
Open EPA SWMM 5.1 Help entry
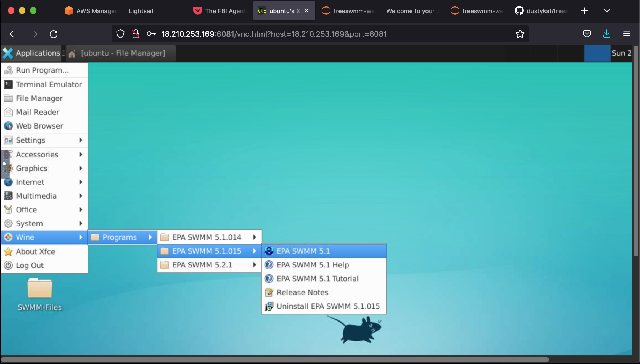tap(324, 265)
